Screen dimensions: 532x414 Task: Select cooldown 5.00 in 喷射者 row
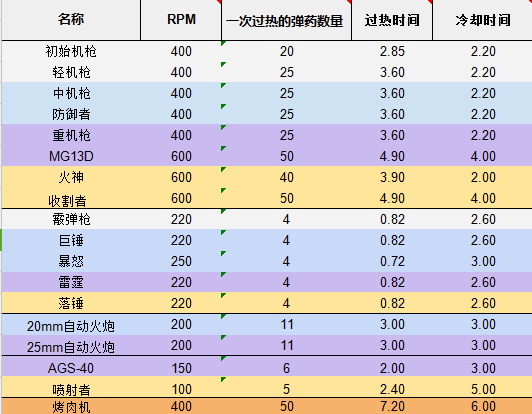[x=482, y=389]
